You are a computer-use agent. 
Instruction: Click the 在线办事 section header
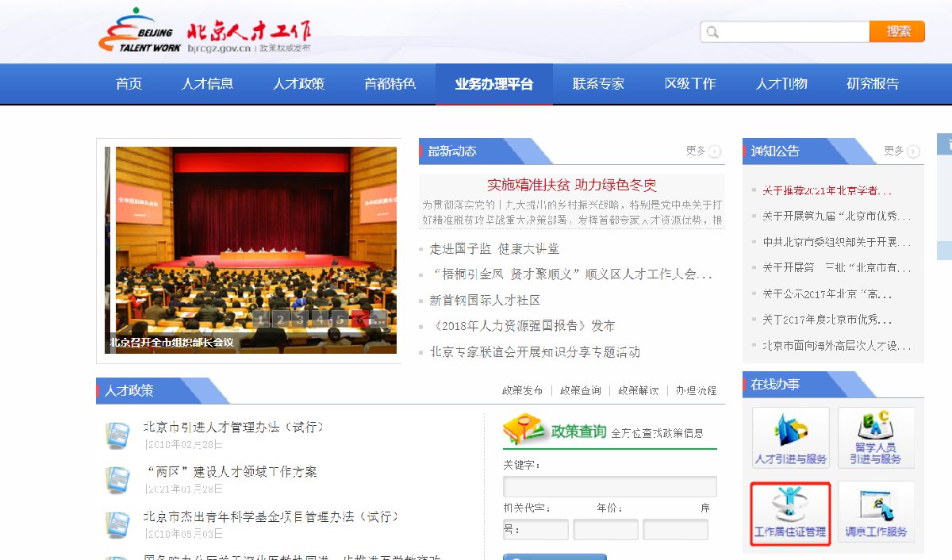(x=775, y=385)
